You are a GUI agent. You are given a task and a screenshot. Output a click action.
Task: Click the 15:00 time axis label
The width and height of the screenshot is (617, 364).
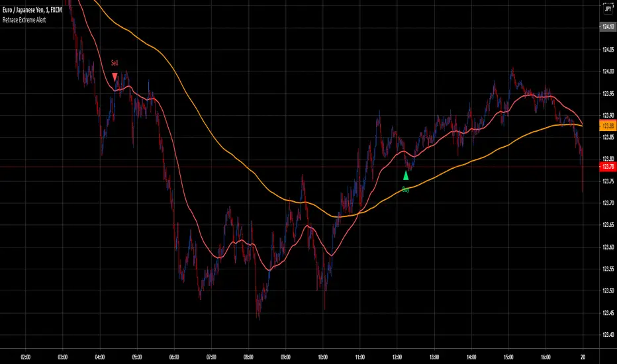point(508,357)
